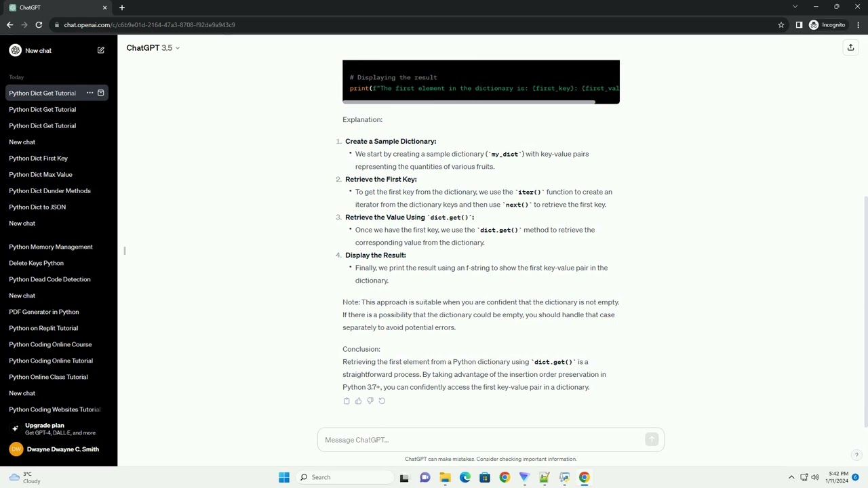Click the page vertical scrollbar
Image resolution: width=868 pixels, height=488 pixels.
click(x=865, y=312)
